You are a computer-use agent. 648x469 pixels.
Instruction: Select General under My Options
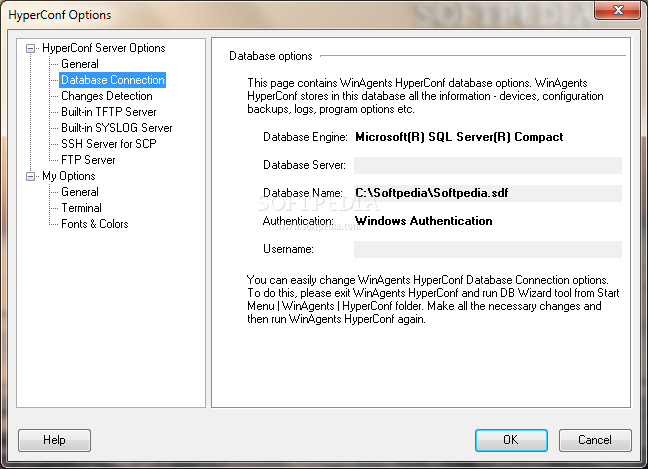[x=80, y=192]
